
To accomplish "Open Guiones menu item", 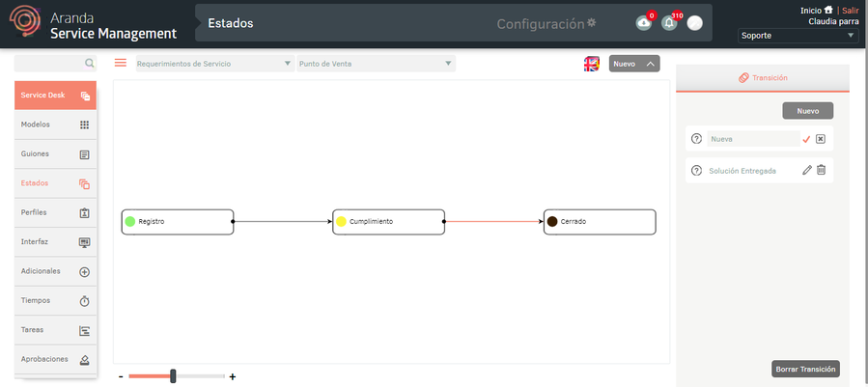I will [x=55, y=153].
